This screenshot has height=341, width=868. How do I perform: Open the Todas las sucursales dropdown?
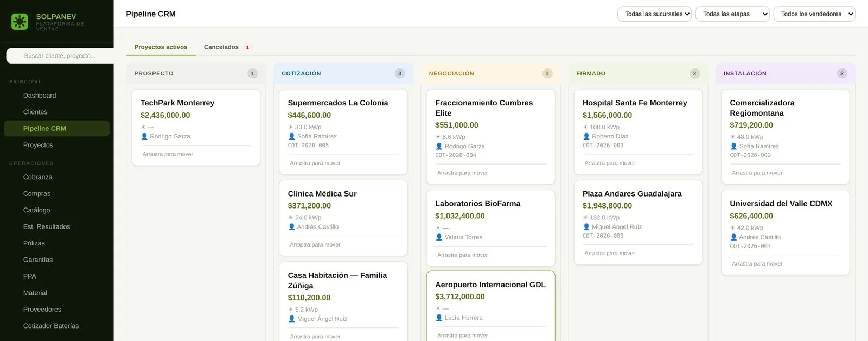tap(654, 14)
